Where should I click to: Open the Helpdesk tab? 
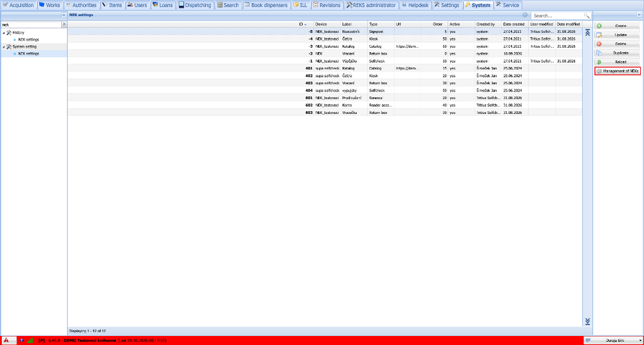point(415,5)
